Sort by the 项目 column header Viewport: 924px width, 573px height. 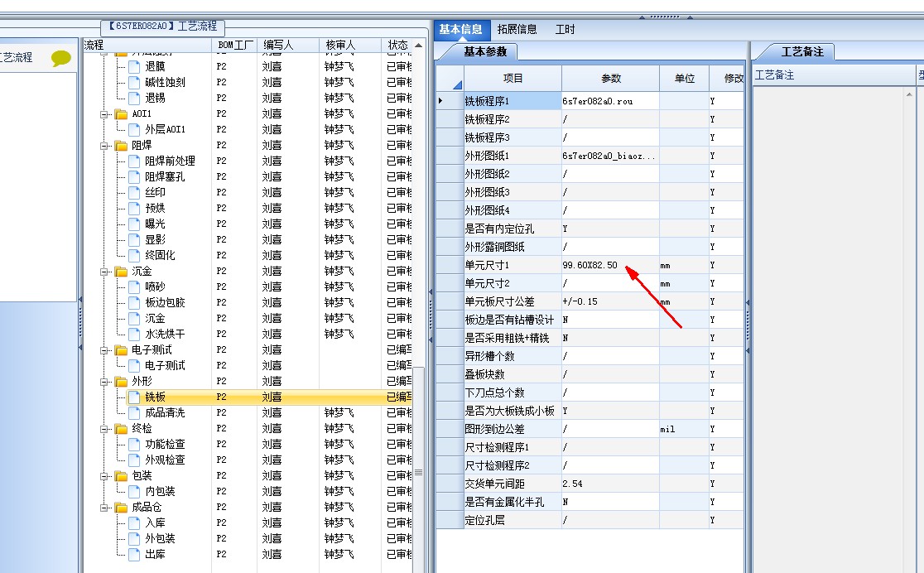(x=513, y=79)
